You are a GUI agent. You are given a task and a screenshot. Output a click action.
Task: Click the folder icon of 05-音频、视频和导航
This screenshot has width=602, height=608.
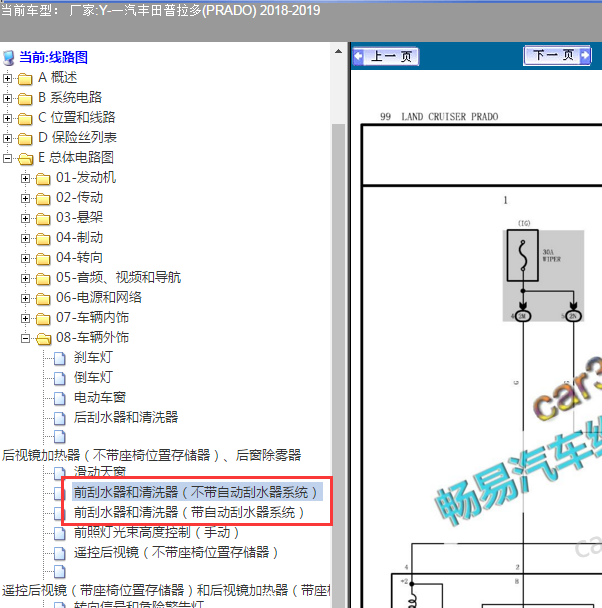[43, 279]
